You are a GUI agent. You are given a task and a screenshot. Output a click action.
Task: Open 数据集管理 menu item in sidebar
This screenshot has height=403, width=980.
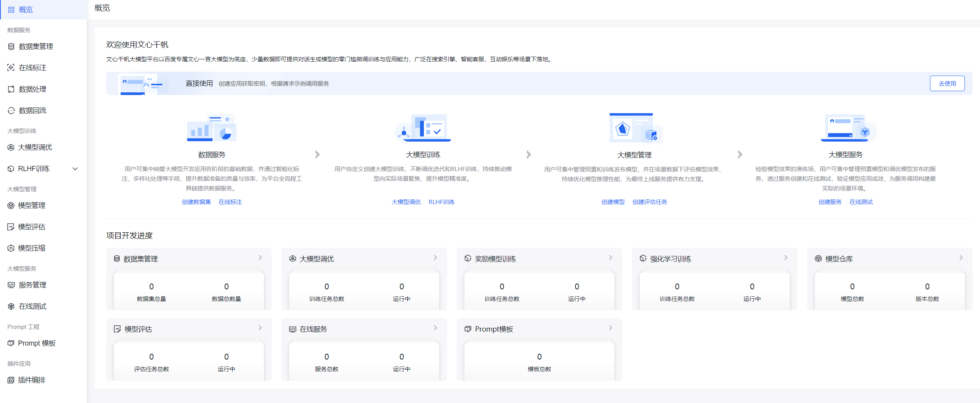pos(43,47)
